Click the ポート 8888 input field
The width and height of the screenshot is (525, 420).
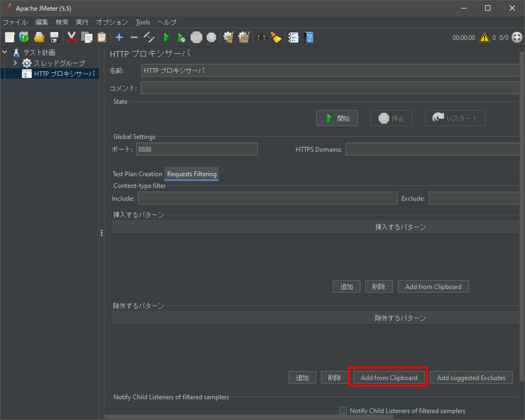click(x=197, y=149)
